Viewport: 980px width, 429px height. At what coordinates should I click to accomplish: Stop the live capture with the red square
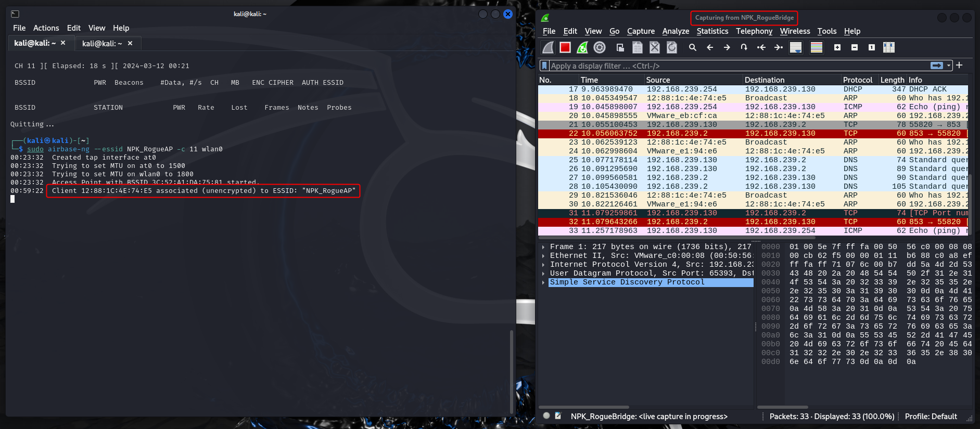point(565,47)
